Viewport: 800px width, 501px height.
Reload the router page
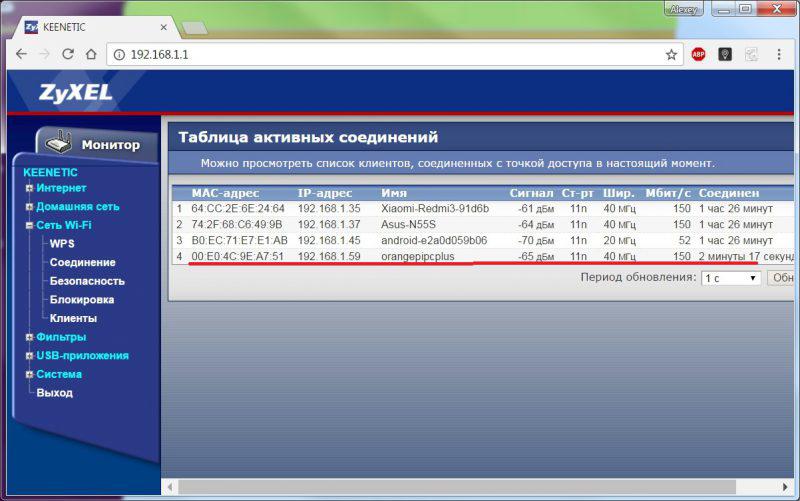(68, 54)
